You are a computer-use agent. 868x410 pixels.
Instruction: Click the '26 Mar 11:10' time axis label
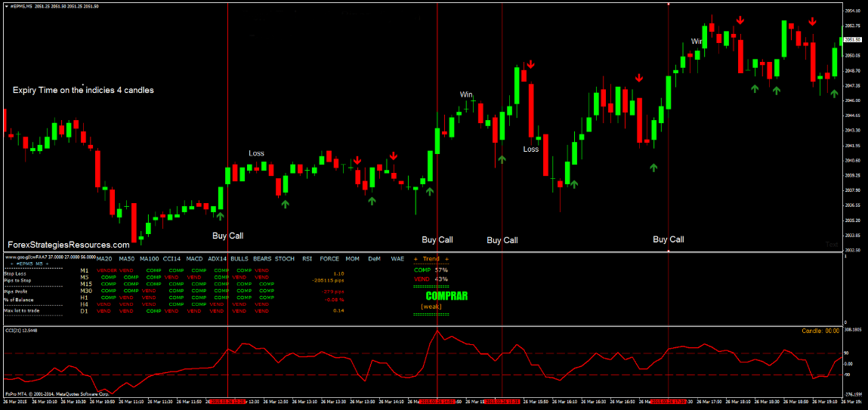(x=133, y=401)
